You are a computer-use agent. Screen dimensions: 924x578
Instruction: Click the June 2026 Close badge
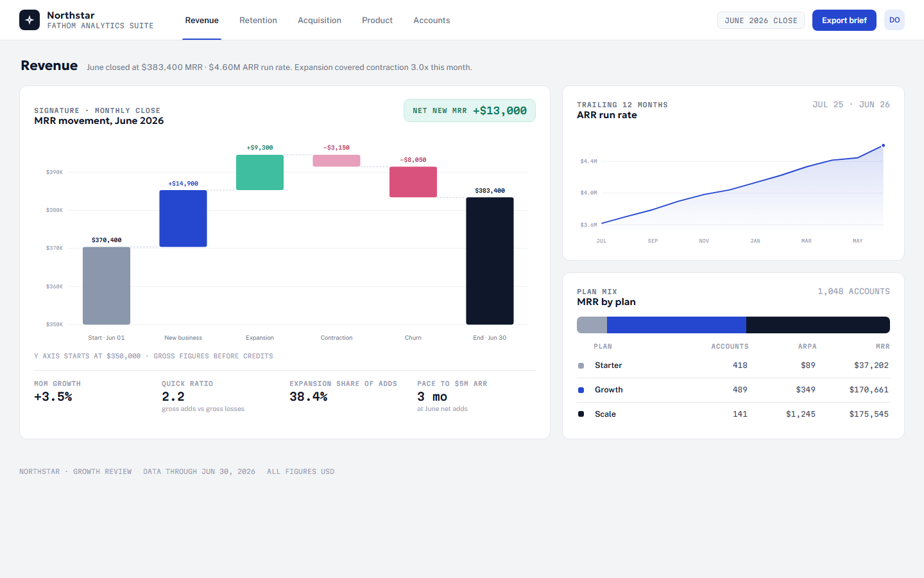coord(761,21)
